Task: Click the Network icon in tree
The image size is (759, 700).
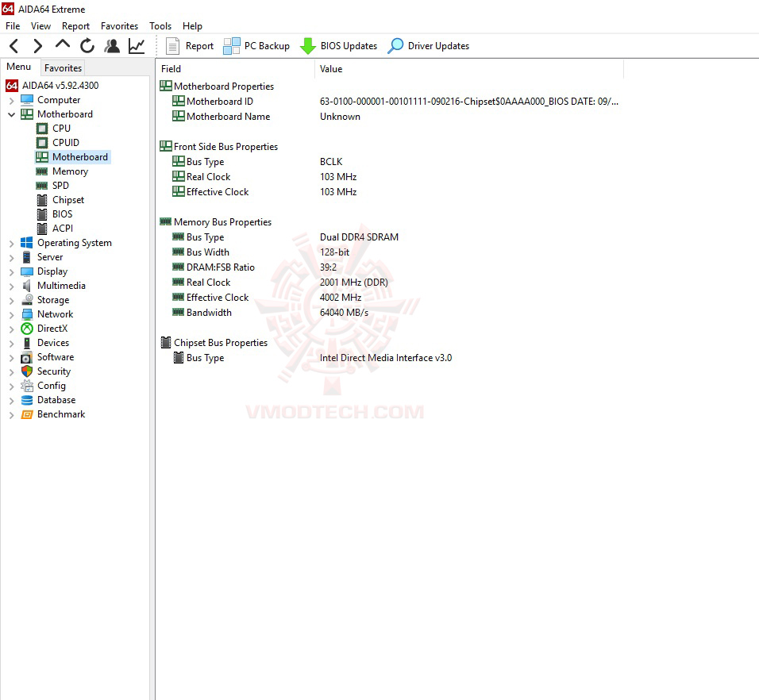Action: coord(27,314)
